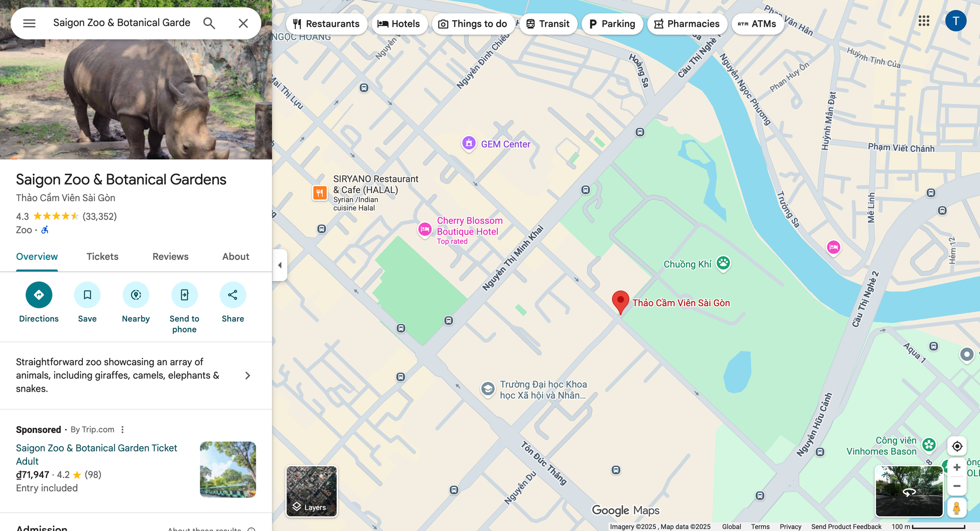Viewport: 980px width, 531px height.
Task: Save the place with bookmark icon
Action: 87,295
